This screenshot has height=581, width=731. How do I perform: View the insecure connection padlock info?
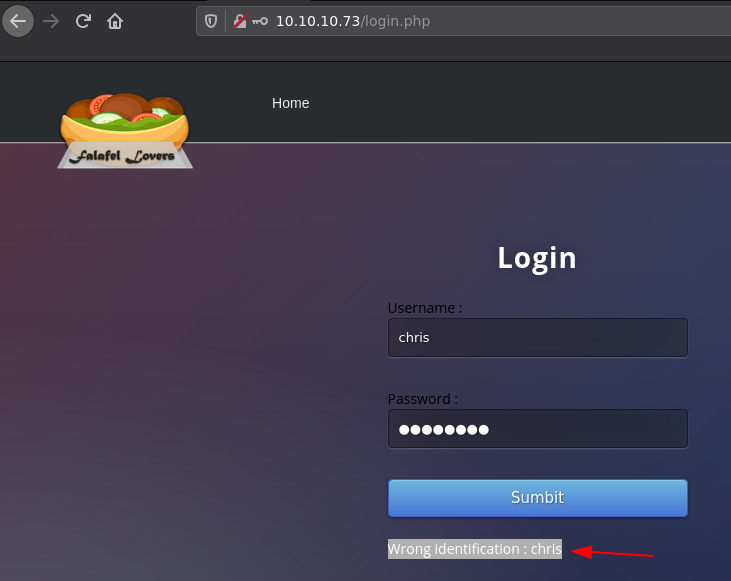[240, 21]
